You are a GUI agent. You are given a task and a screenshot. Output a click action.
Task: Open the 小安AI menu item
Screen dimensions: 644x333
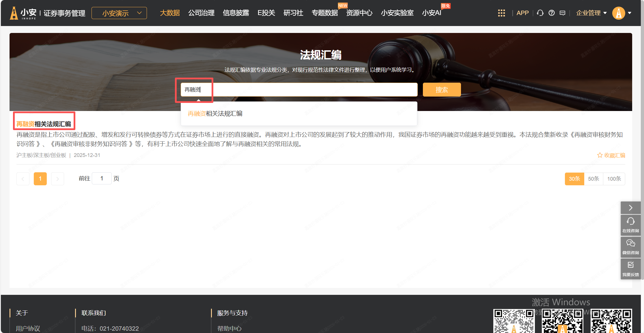click(431, 13)
